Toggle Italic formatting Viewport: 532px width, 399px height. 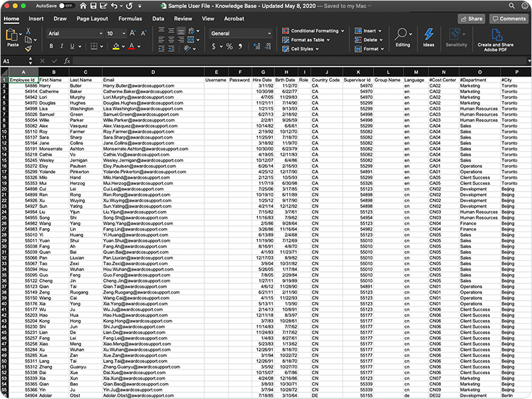click(62, 47)
